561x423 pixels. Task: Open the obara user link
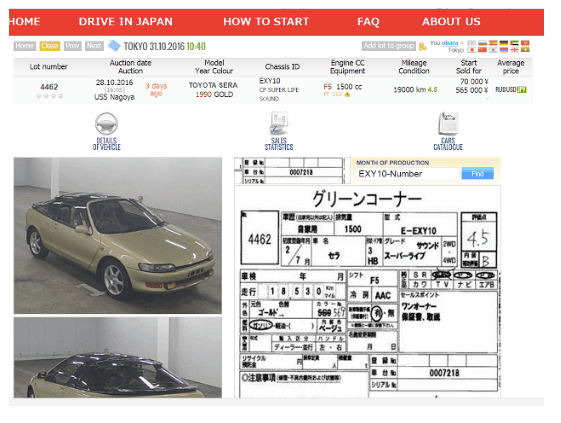[450, 43]
